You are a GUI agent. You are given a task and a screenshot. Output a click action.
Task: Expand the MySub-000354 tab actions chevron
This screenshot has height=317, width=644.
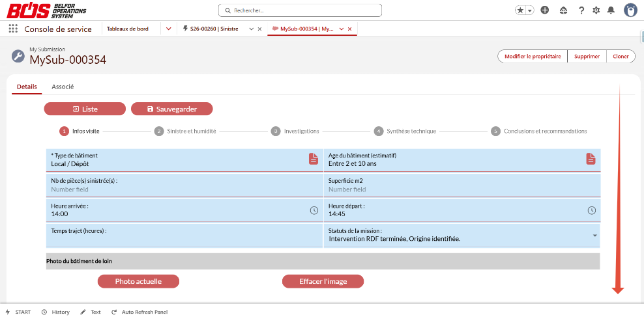coord(342,29)
